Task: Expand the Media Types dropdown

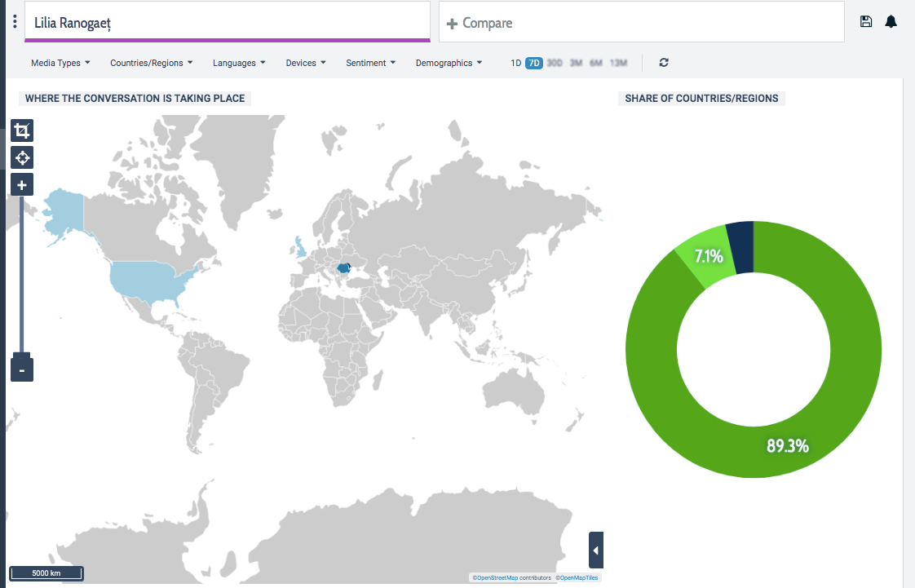Action: (60, 63)
